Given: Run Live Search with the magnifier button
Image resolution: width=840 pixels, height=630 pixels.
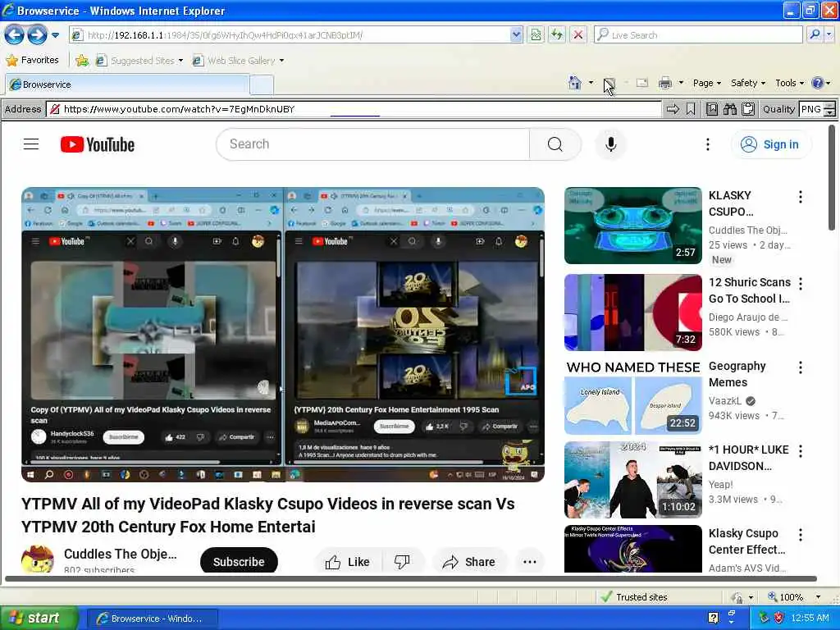Looking at the screenshot, I should tap(815, 35).
